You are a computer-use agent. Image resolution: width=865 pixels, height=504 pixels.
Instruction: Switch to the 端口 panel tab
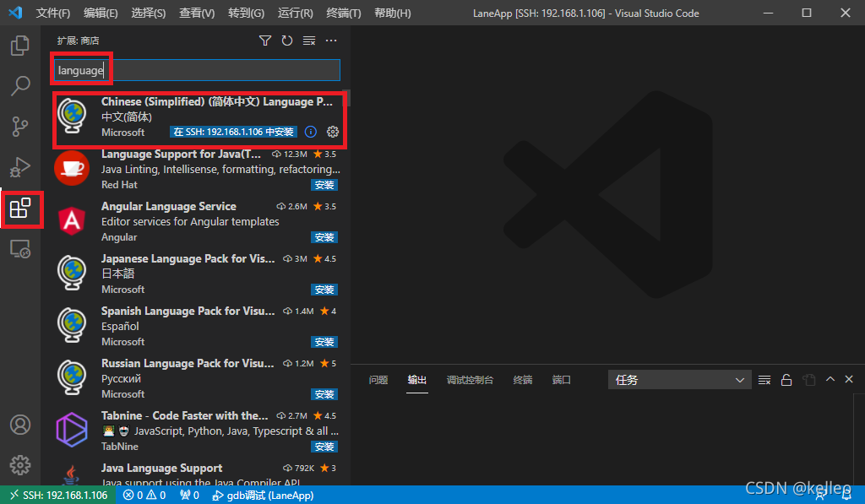[562, 380]
